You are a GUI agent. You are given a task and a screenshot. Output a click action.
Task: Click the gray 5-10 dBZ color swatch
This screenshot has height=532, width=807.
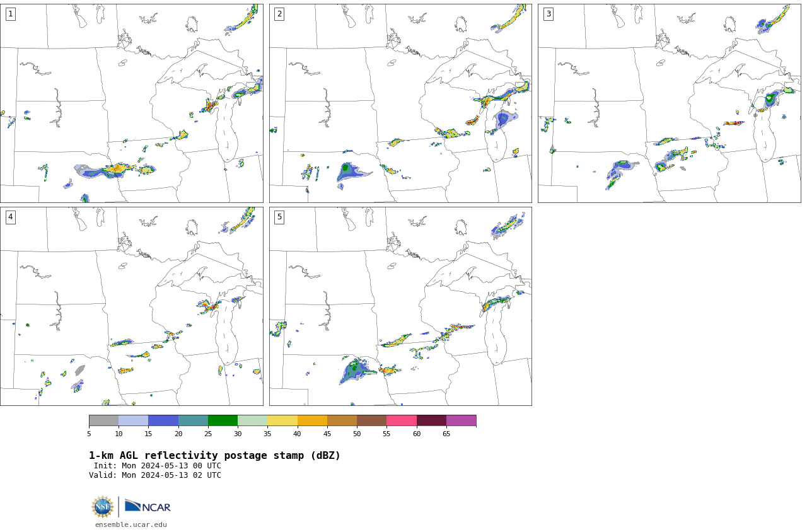click(x=103, y=420)
